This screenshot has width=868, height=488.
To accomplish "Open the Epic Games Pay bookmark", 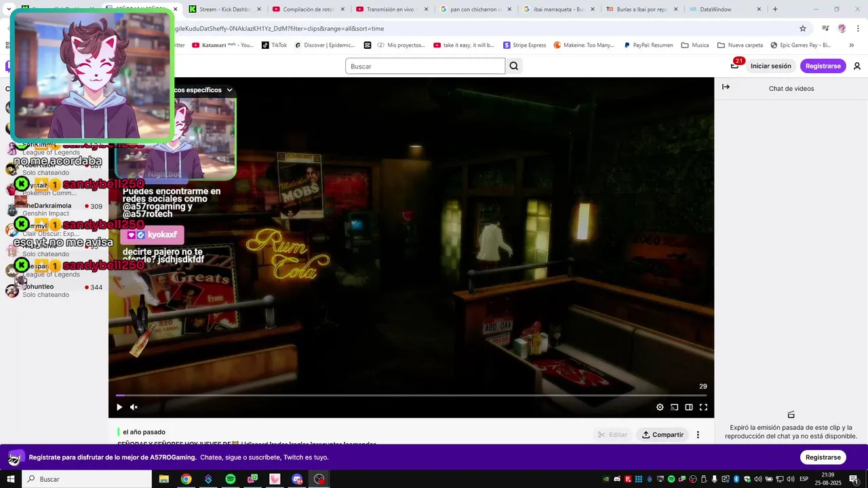I will pyautogui.click(x=801, y=45).
